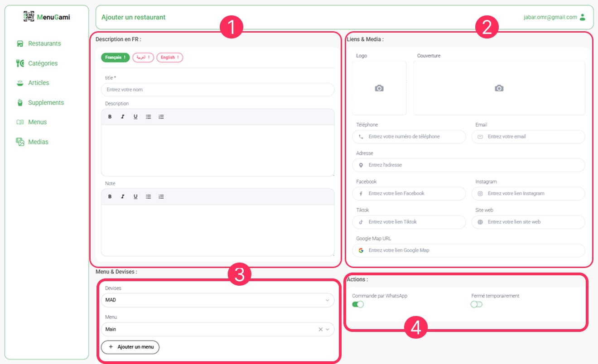The width and height of the screenshot is (598, 364).
Task: Toggle underline in the Description editor
Action: 135,117
